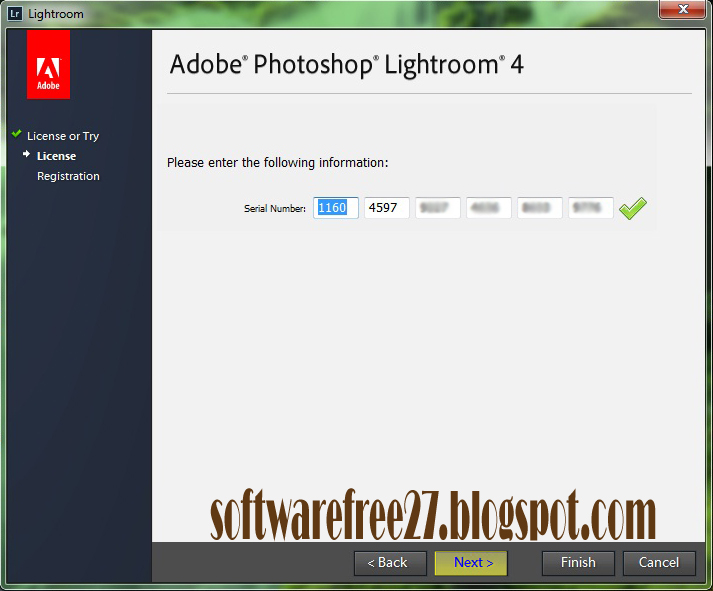This screenshot has width=713, height=591.
Task: Click 'Please enter the following information:' text
Action: (277, 163)
